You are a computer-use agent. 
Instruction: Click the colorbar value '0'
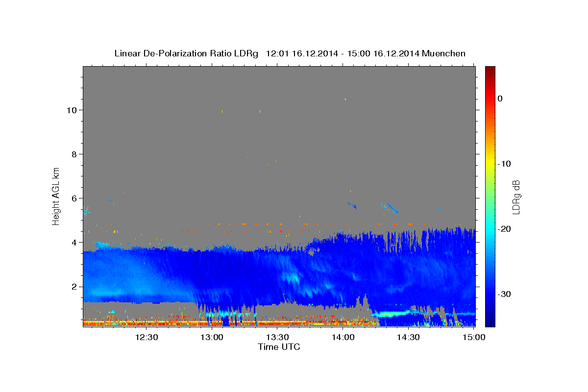pyautogui.click(x=500, y=98)
